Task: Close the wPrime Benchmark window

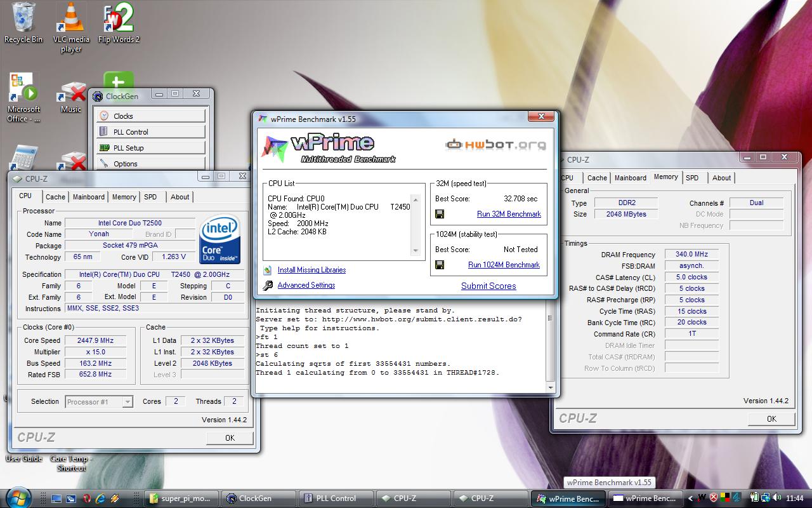Action: pyautogui.click(x=541, y=116)
